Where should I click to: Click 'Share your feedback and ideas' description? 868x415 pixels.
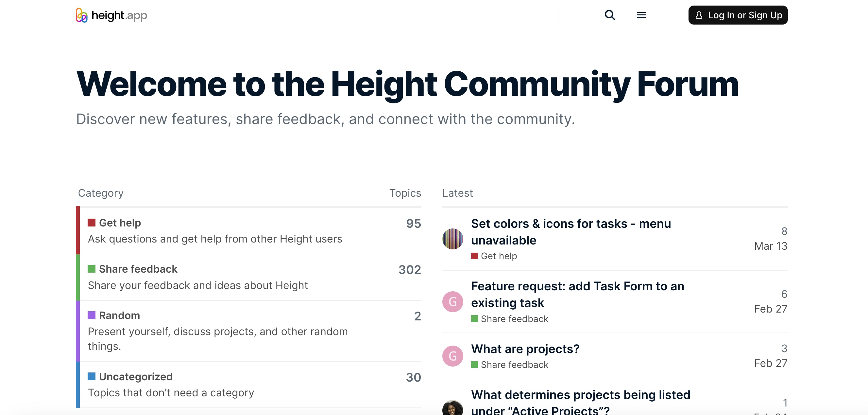click(x=198, y=285)
